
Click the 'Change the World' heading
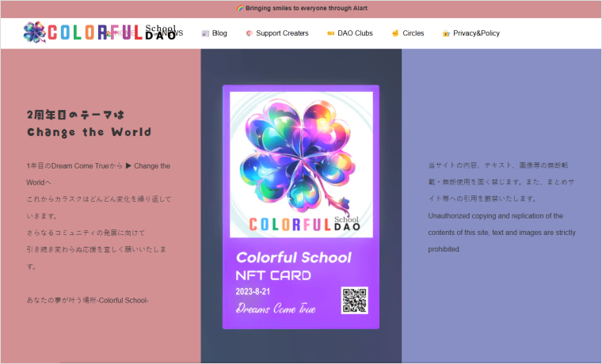tap(89, 132)
